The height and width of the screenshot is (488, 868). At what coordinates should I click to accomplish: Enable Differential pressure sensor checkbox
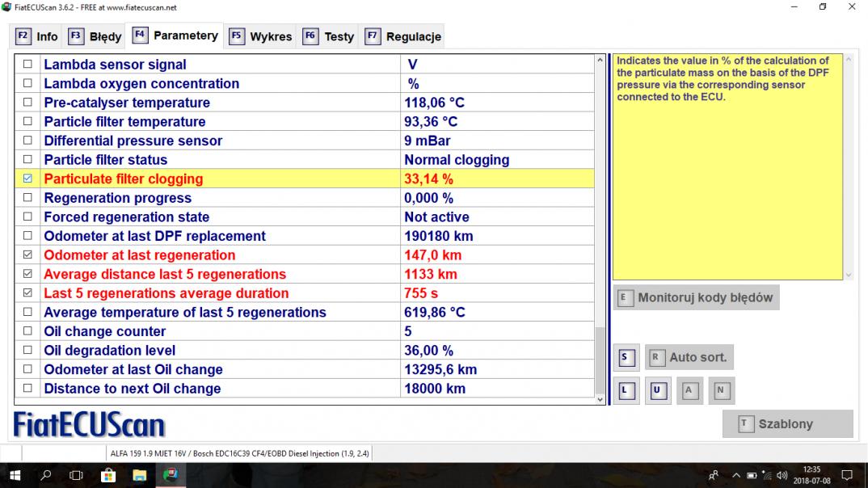(28, 141)
